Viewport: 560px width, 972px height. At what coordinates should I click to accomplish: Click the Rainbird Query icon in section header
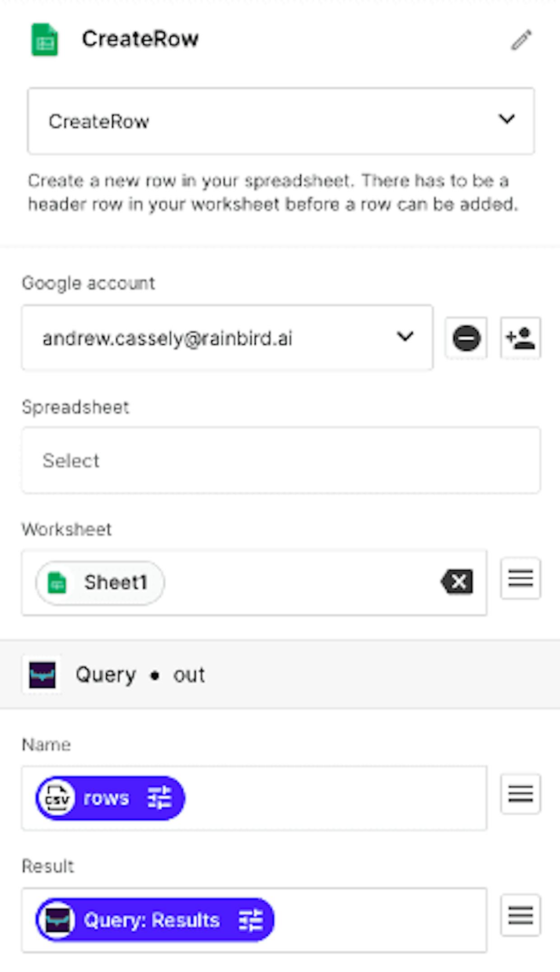point(42,675)
